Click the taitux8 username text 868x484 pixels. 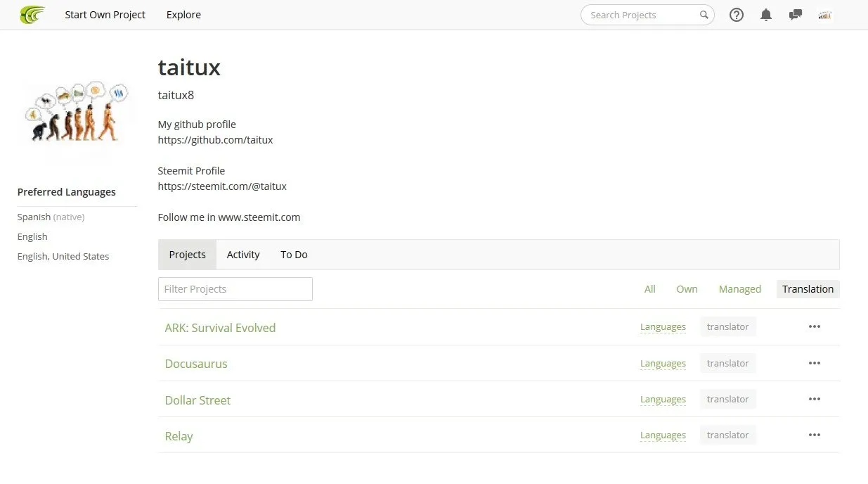pos(176,95)
